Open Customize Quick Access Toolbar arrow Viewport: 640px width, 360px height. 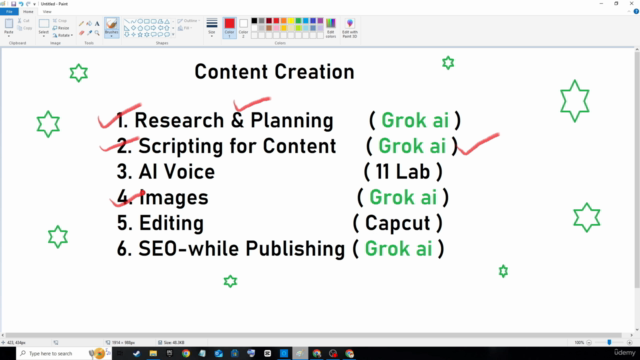34,4
